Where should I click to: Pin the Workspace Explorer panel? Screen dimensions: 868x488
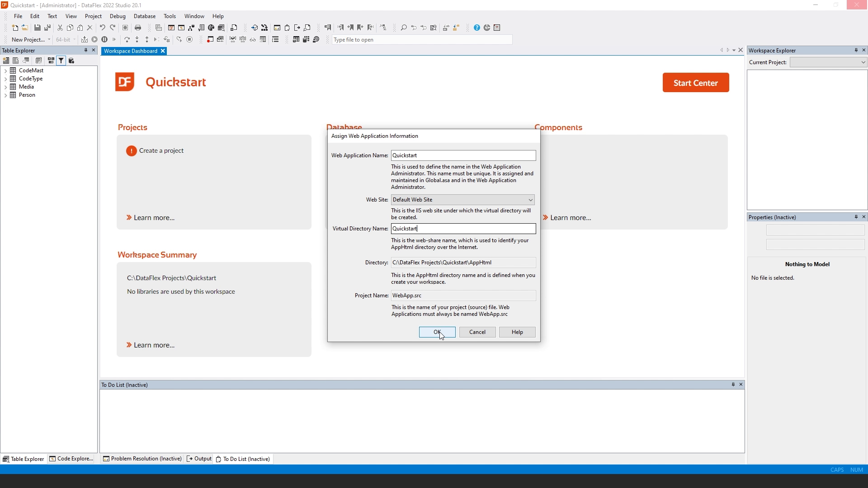click(x=856, y=50)
